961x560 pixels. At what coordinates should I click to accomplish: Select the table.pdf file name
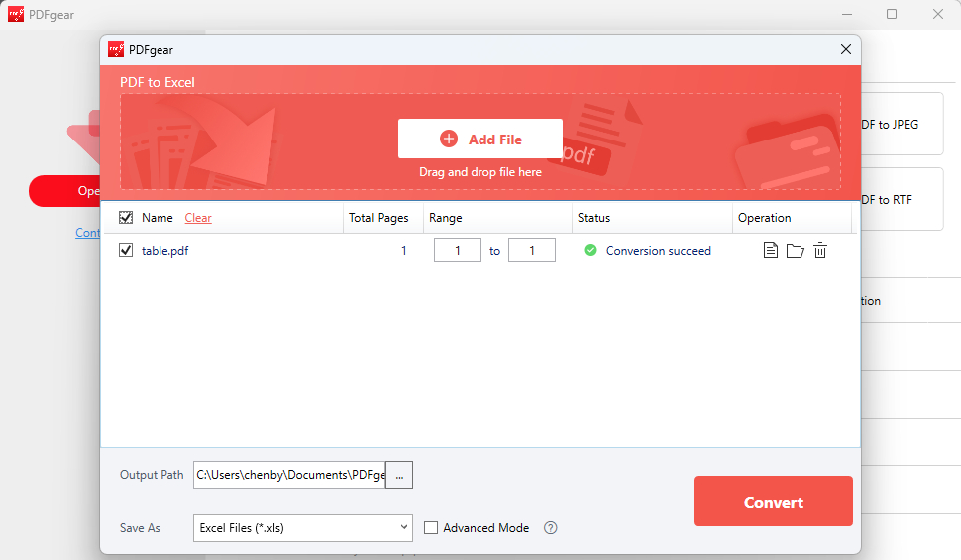pyautogui.click(x=164, y=250)
